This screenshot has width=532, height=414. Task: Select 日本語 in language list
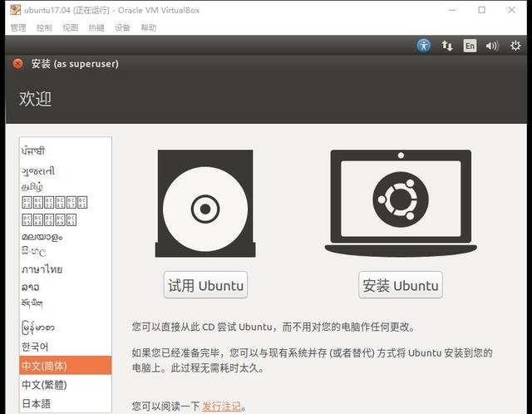click(x=36, y=403)
